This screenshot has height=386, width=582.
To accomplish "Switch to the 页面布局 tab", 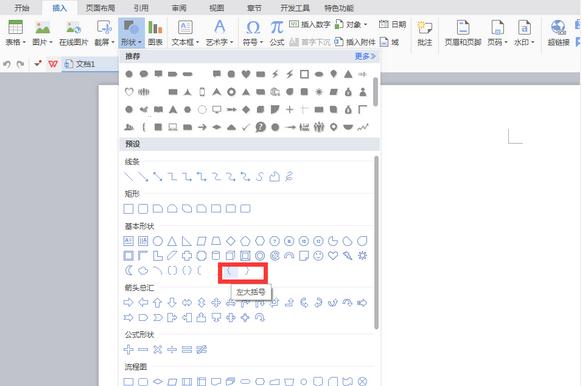I will [100, 8].
